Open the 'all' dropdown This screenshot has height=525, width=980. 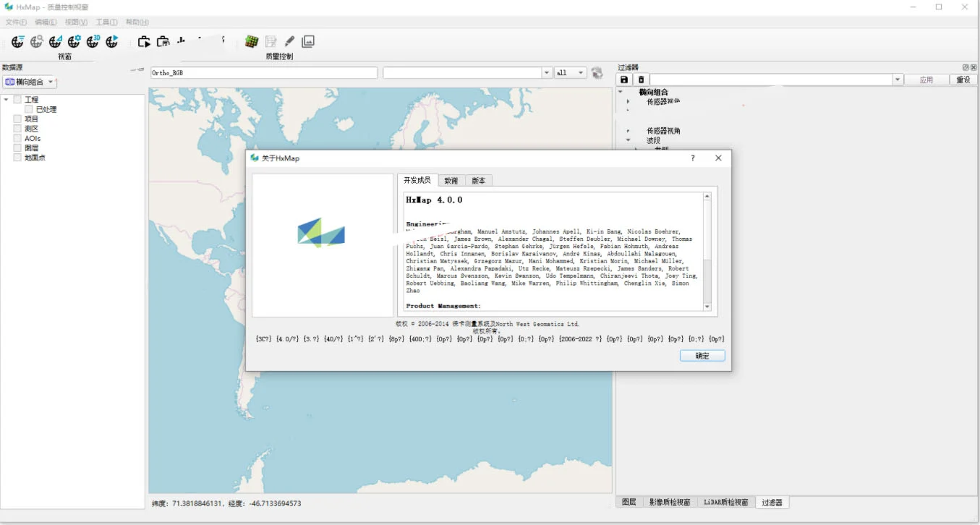point(570,73)
